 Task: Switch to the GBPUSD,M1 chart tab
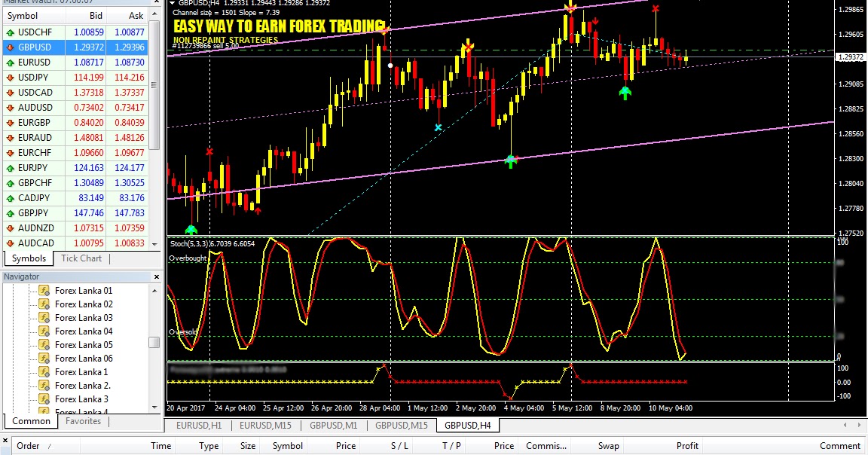click(x=333, y=425)
